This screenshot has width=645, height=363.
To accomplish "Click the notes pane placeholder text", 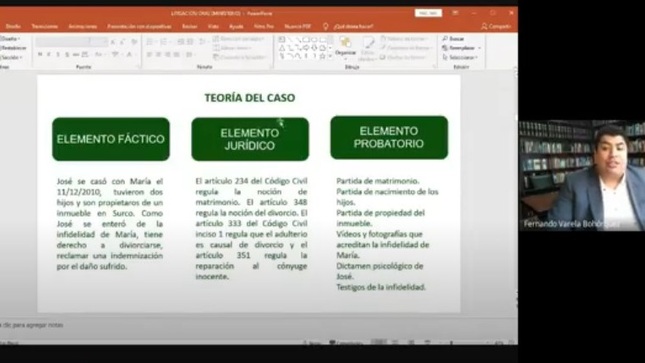I will point(32,325).
